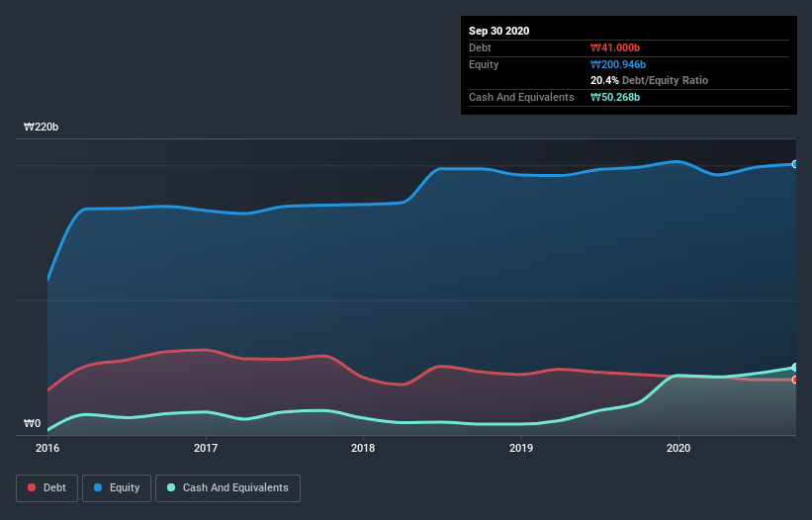Click the ₩41.000b debt value
The width and height of the screenshot is (812, 520).
pyautogui.click(x=615, y=47)
